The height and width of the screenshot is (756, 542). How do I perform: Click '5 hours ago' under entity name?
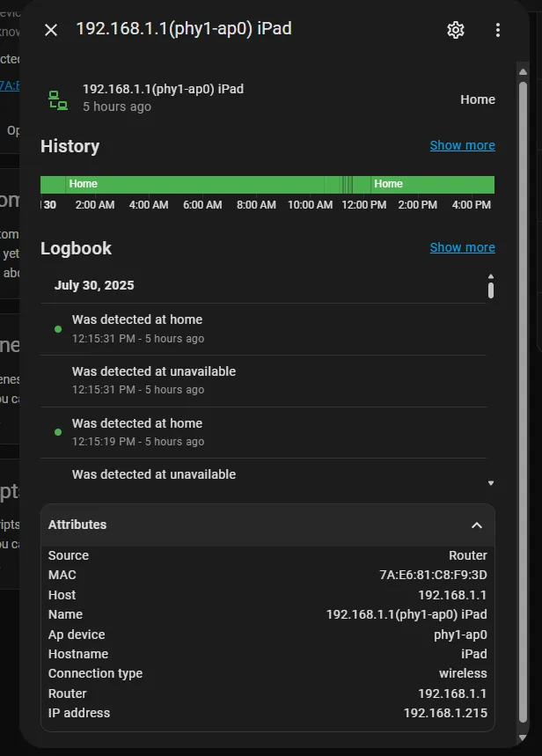click(x=117, y=106)
